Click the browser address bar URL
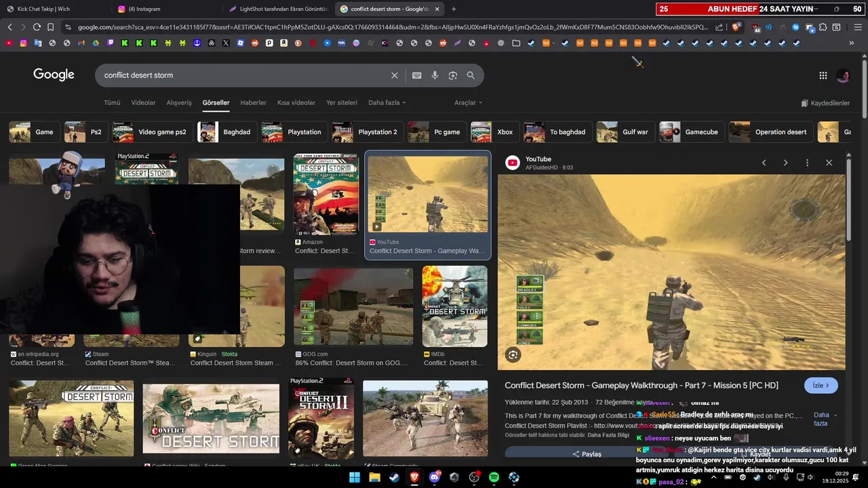This screenshot has width=868, height=488. [x=393, y=27]
